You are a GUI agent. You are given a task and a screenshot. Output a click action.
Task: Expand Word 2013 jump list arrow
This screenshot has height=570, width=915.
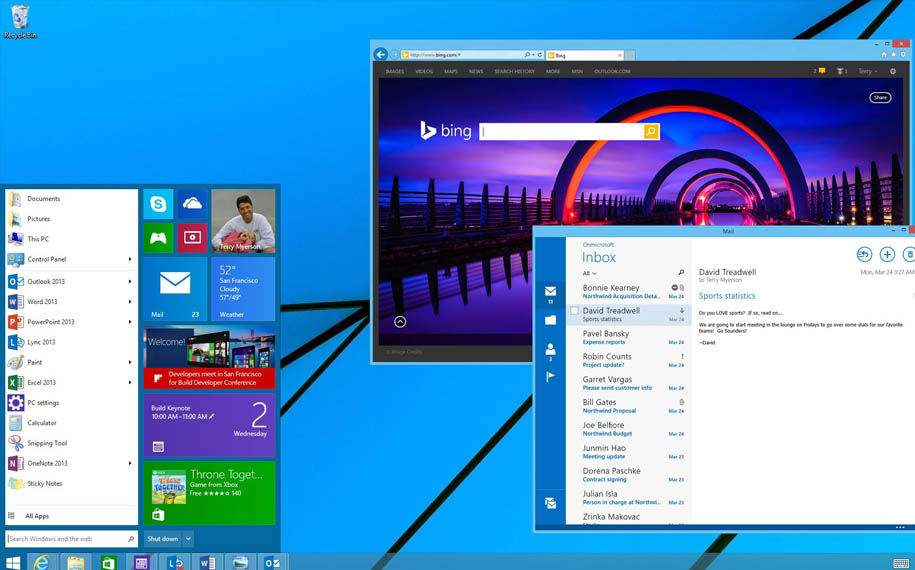click(x=130, y=302)
